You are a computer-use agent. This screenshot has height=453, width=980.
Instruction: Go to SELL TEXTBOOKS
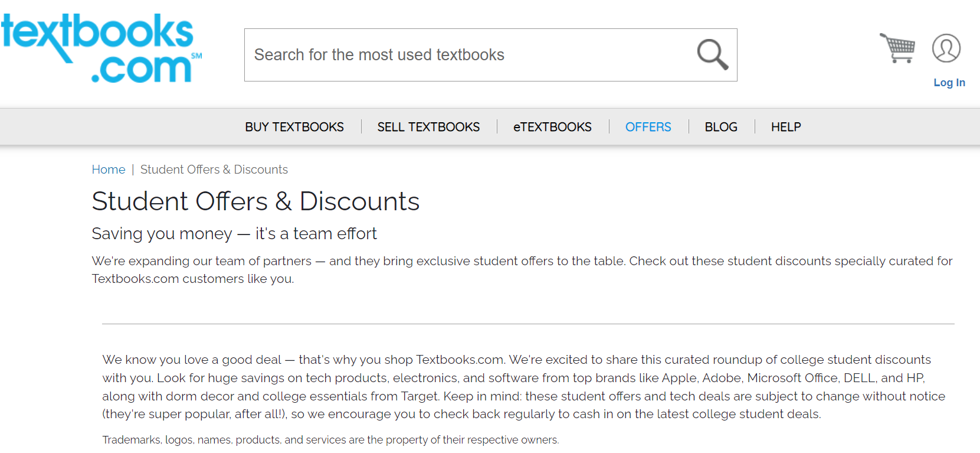(x=428, y=127)
